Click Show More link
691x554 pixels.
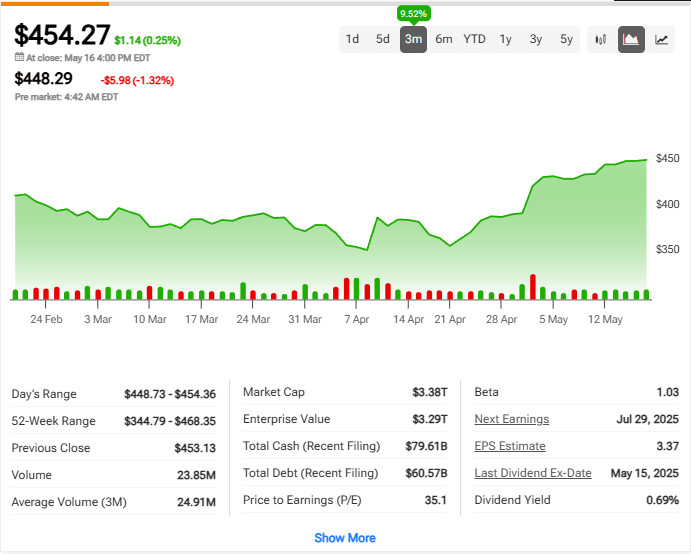(x=345, y=538)
